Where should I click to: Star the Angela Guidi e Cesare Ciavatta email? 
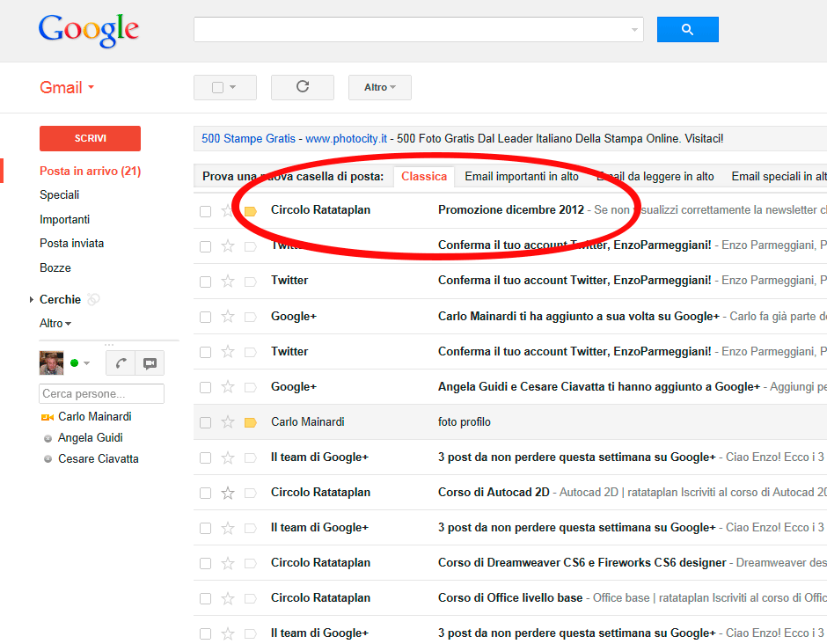[227, 387]
